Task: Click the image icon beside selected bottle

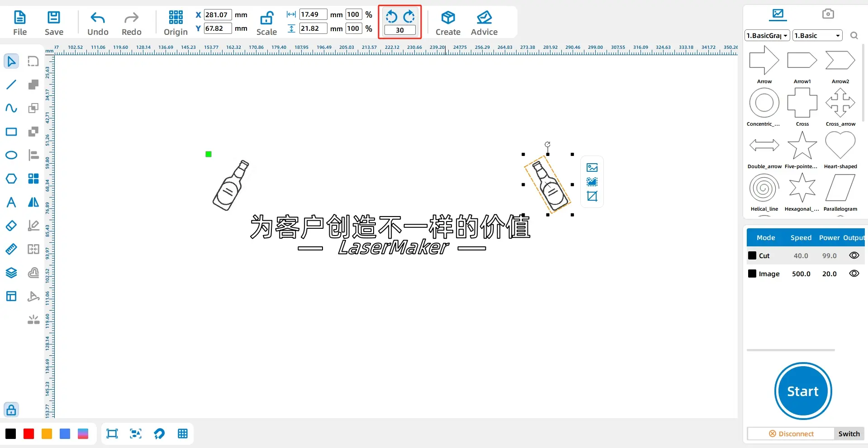Action: pyautogui.click(x=592, y=168)
